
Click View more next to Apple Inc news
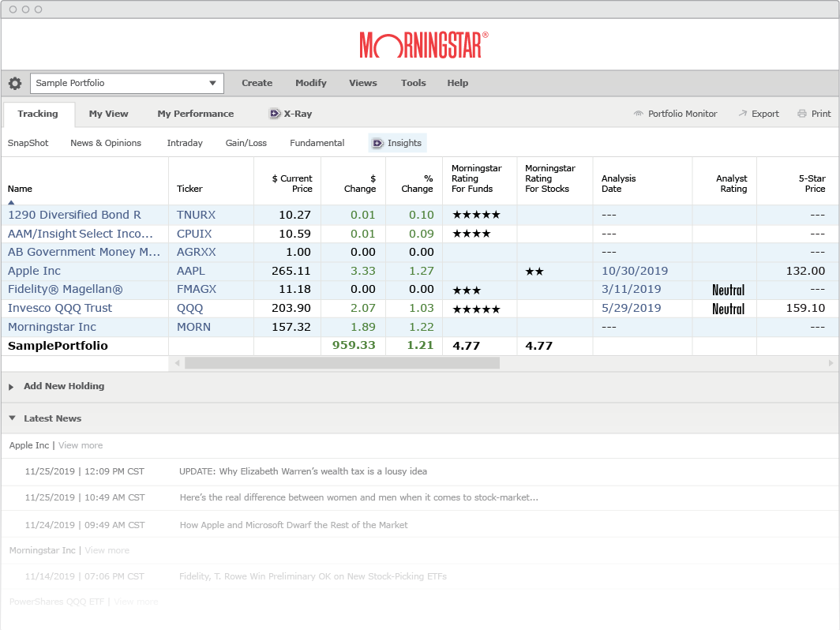pyautogui.click(x=81, y=445)
